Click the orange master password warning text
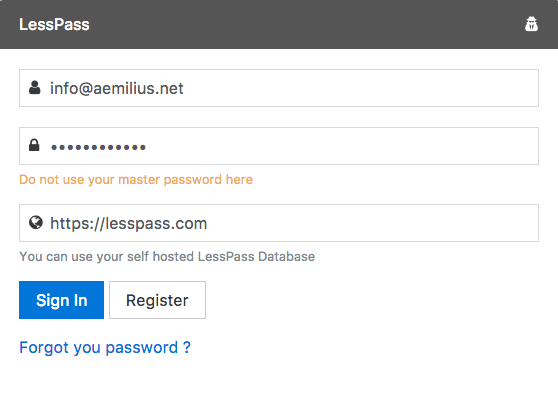The height and width of the screenshot is (395, 558). click(x=136, y=180)
